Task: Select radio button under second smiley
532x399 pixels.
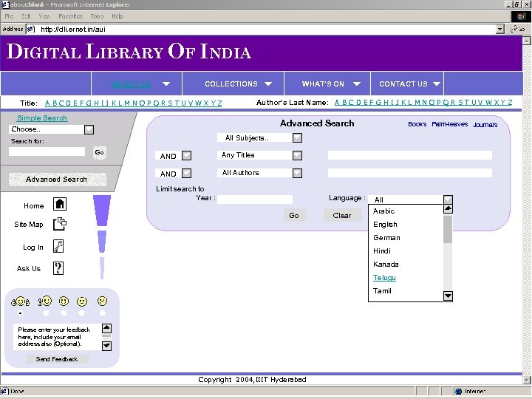Action: coord(46,313)
